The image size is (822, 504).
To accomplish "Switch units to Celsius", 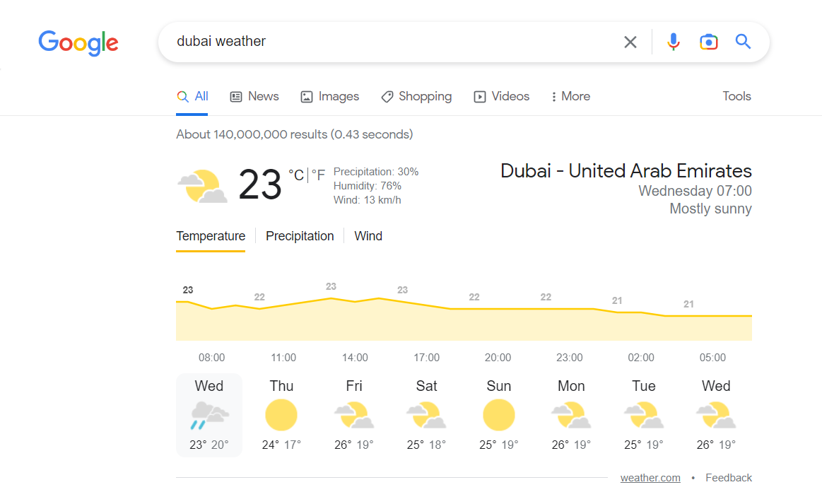I will [x=296, y=175].
